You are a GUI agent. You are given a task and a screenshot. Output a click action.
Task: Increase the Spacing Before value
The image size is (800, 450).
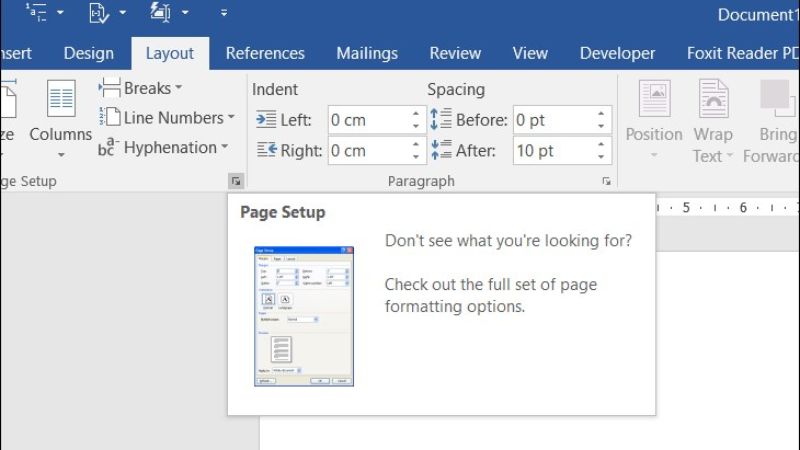point(601,114)
